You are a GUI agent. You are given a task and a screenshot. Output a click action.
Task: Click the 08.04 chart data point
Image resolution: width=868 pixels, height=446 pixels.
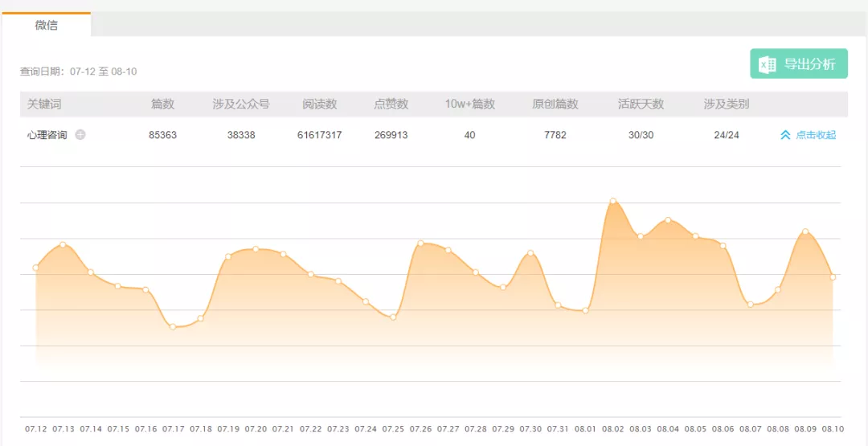tap(668, 220)
